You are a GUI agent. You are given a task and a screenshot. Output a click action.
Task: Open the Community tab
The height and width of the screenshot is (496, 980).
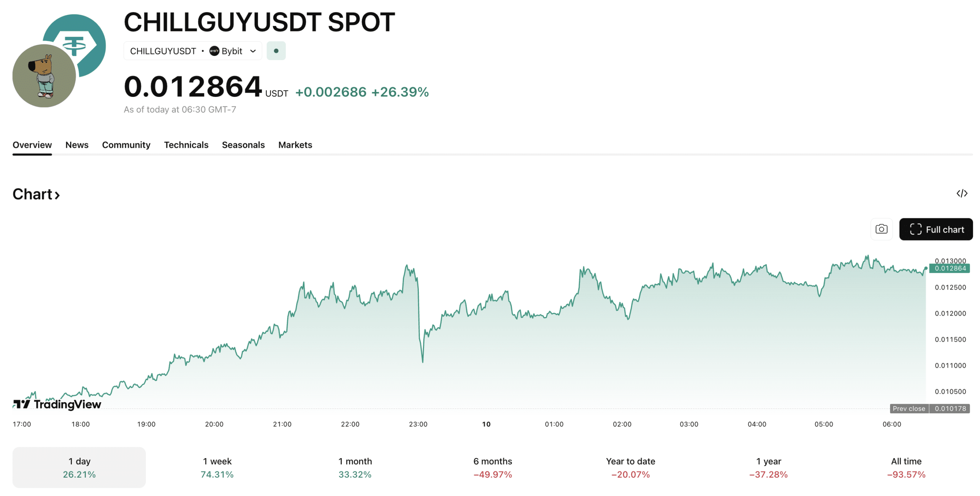point(126,145)
